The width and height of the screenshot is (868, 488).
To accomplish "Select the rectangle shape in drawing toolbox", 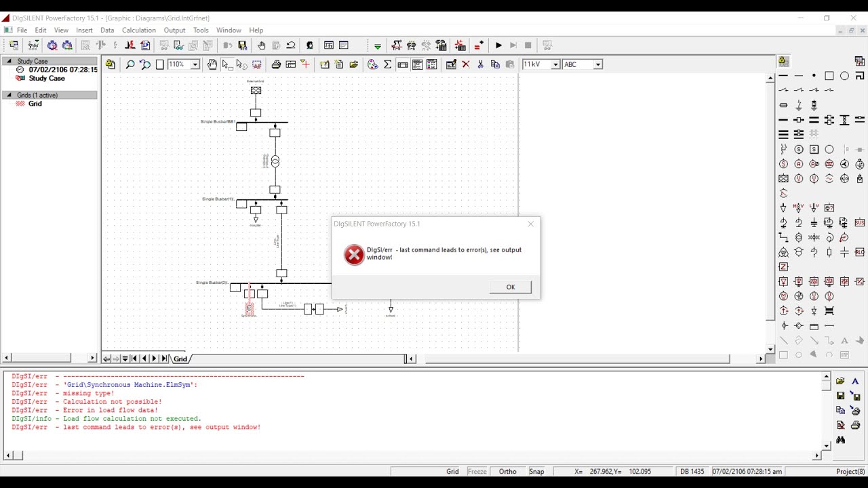I will click(829, 76).
